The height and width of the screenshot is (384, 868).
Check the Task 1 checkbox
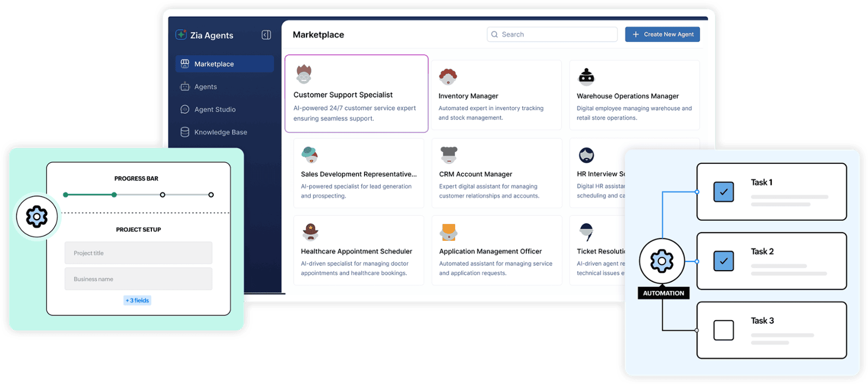coord(724,192)
